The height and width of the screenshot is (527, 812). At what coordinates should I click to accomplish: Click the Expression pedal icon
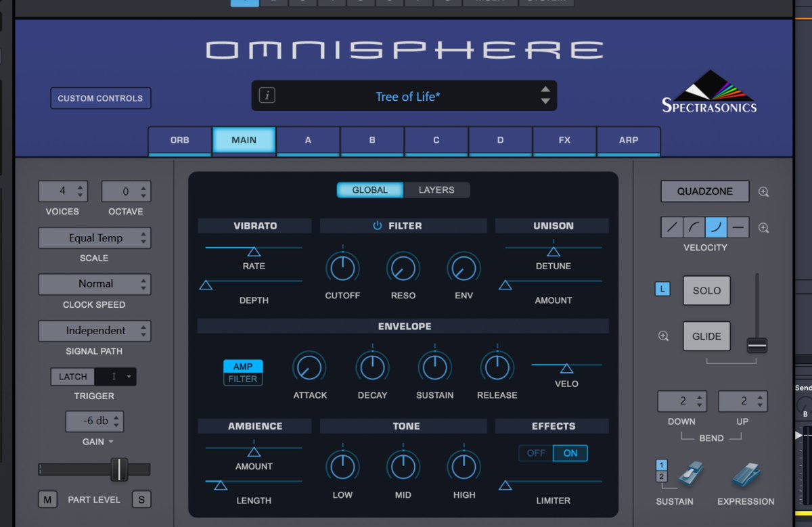point(745,475)
